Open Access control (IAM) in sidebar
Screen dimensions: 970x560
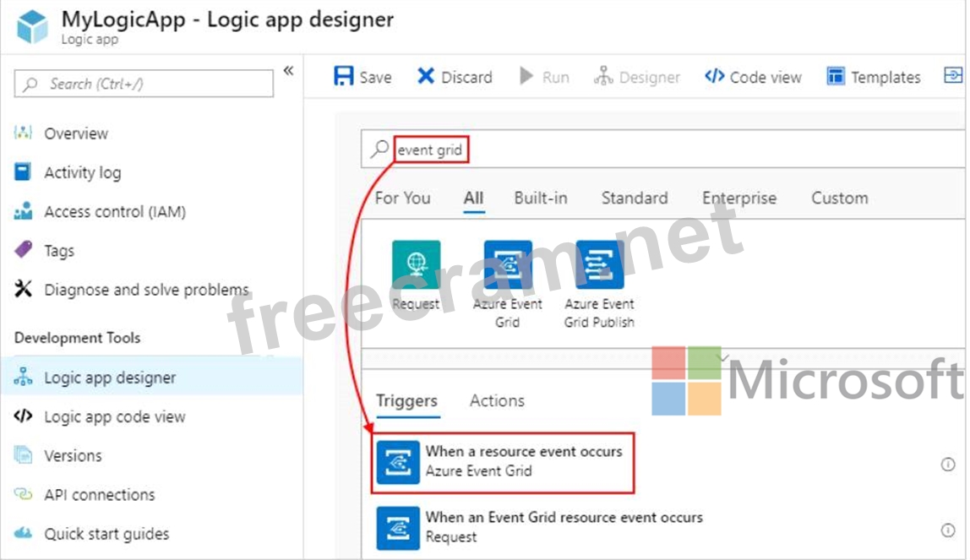tap(114, 212)
